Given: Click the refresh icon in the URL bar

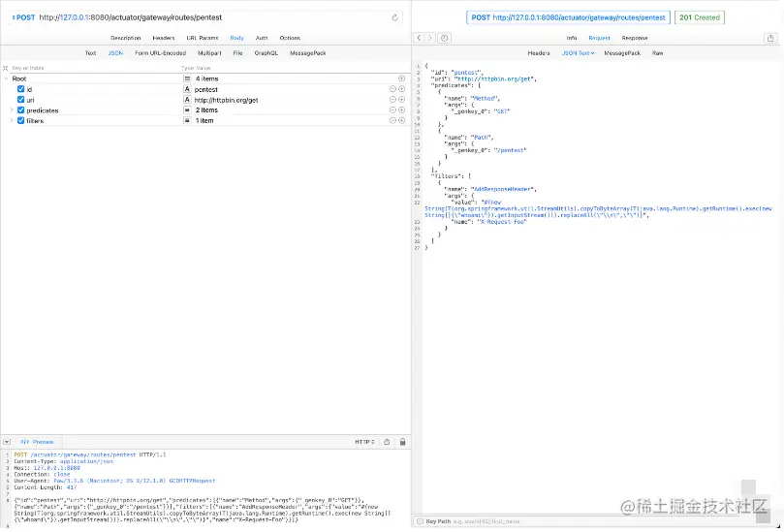Looking at the screenshot, I should click(x=395, y=17).
